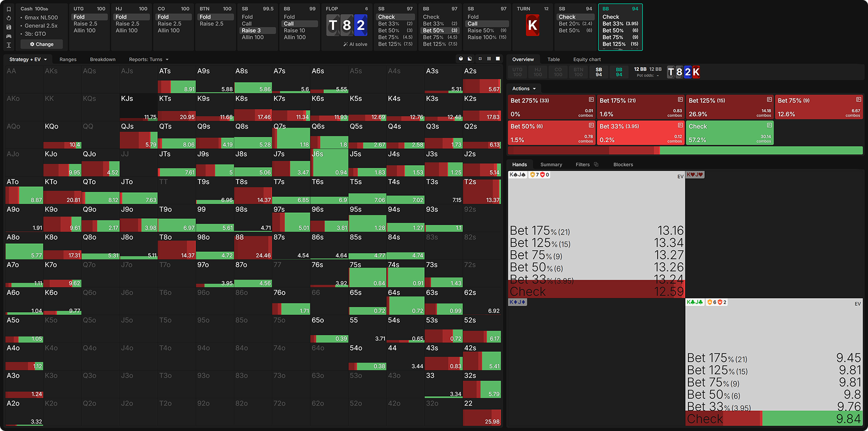Screen dimensions: 868x431
Task: Toggle the note icon on Check action card
Action: 769,125
